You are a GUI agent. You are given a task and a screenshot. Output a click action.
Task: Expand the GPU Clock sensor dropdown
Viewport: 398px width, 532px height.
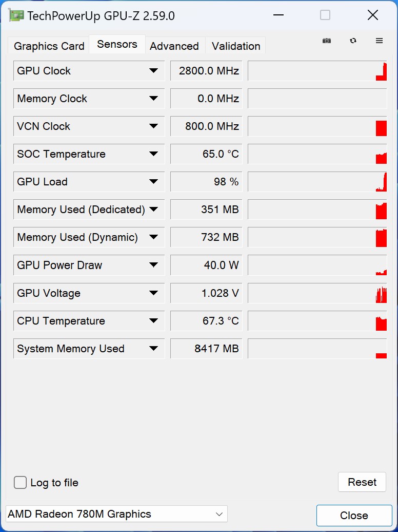(x=153, y=71)
